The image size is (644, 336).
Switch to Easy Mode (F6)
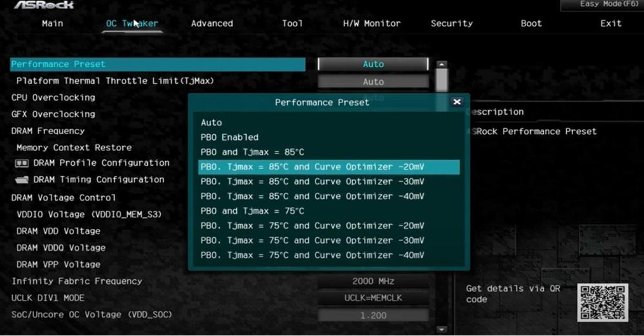pos(609,4)
